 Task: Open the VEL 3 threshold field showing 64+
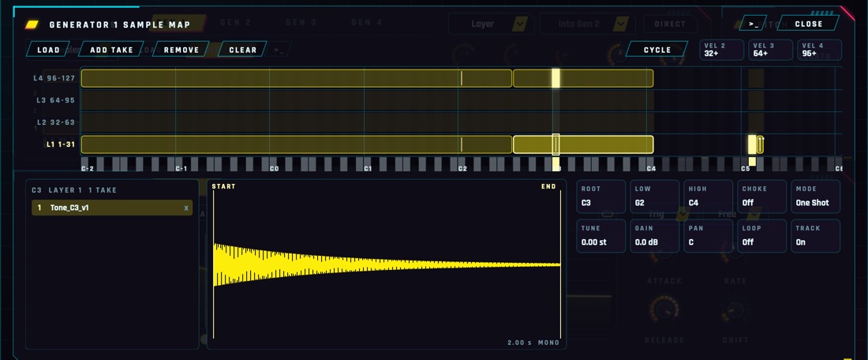[771, 50]
